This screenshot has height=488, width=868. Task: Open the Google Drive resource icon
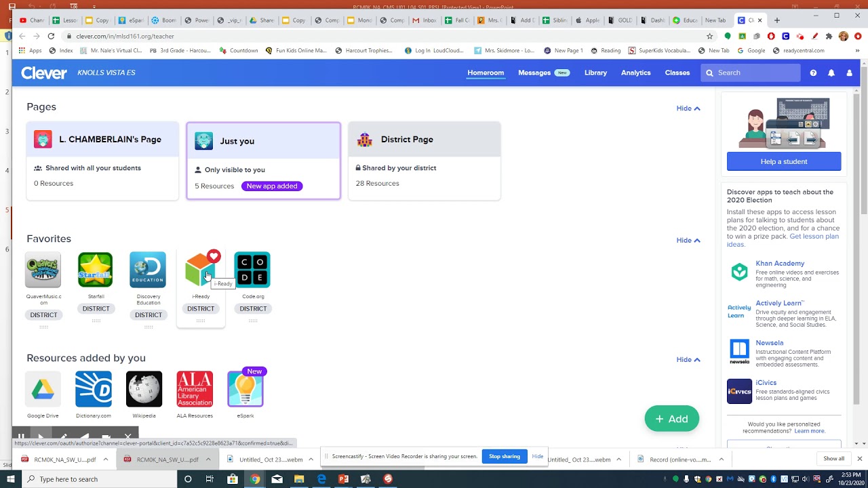pos(43,389)
